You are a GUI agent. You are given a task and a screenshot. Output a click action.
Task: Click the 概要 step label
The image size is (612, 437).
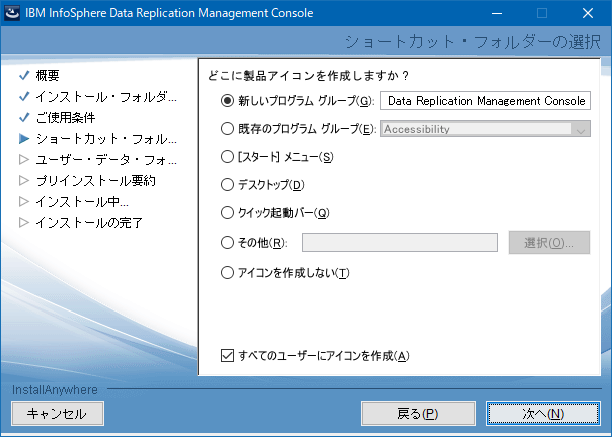(48, 75)
